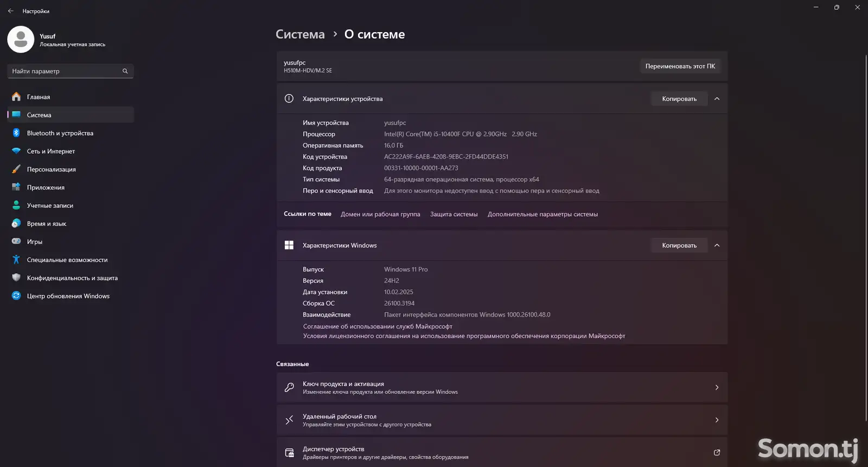Click the H510M-HDV/M.2 SE model text
868x467 pixels.
[308, 71]
